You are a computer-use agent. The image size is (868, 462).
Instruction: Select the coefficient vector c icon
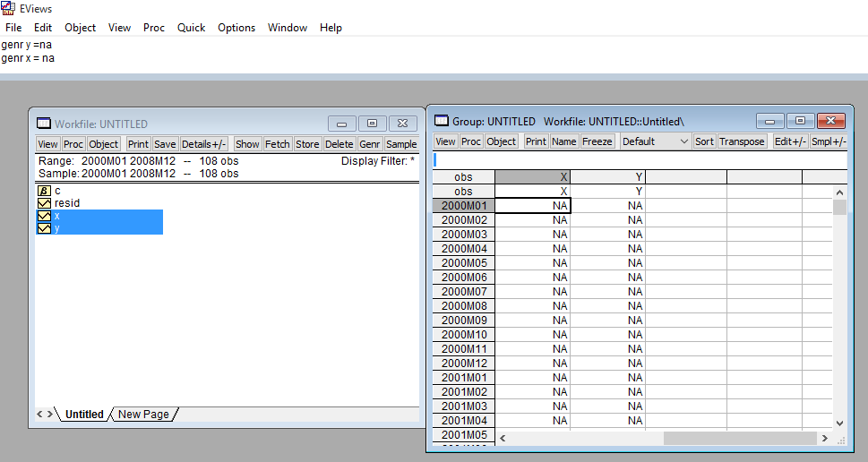44,191
